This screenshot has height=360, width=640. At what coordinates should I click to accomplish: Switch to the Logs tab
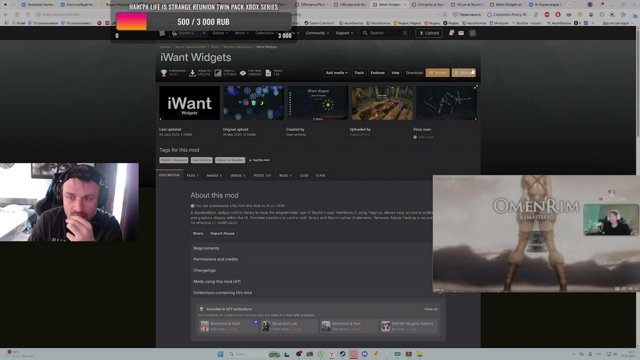click(304, 176)
